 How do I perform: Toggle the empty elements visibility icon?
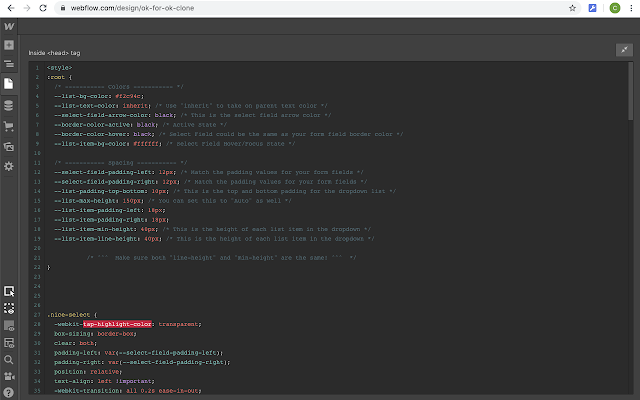[x=9, y=326]
